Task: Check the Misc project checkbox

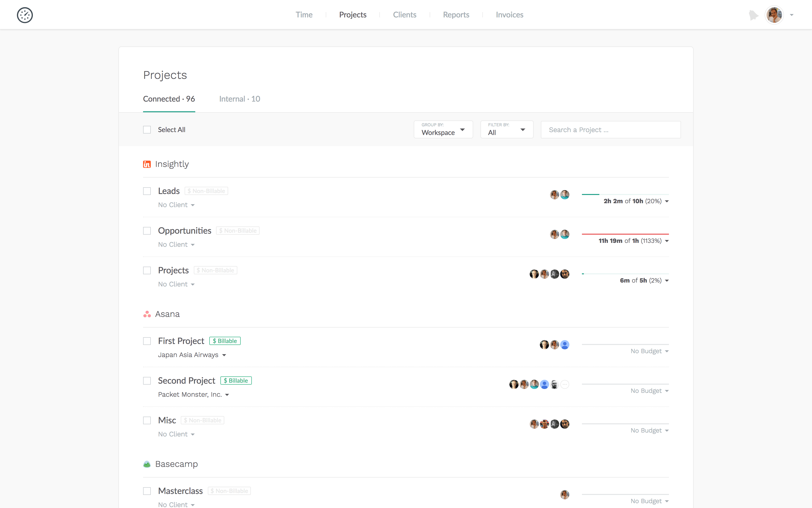Action: coord(147,420)
